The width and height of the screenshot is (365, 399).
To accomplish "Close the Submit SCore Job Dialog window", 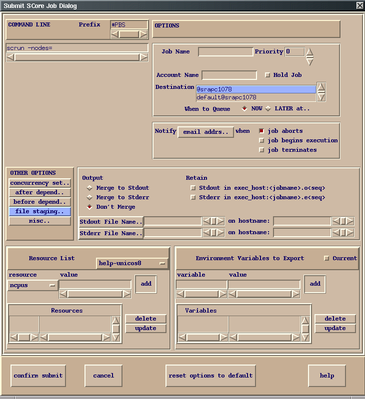I will tap(359, 5).
